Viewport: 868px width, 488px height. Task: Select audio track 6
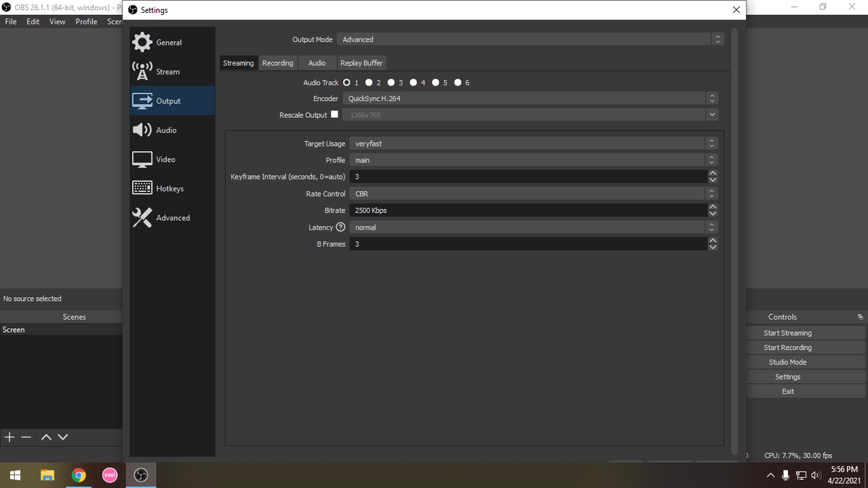pos(458,83)
